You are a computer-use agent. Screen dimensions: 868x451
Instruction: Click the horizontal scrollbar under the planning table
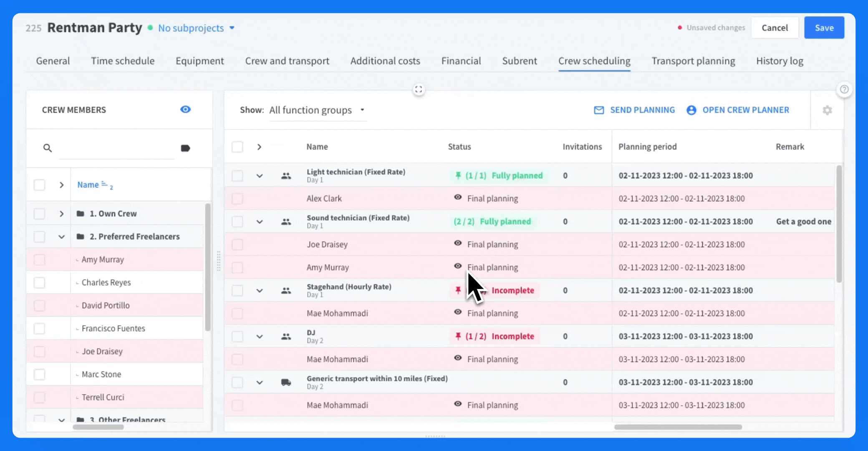point(678,427)
